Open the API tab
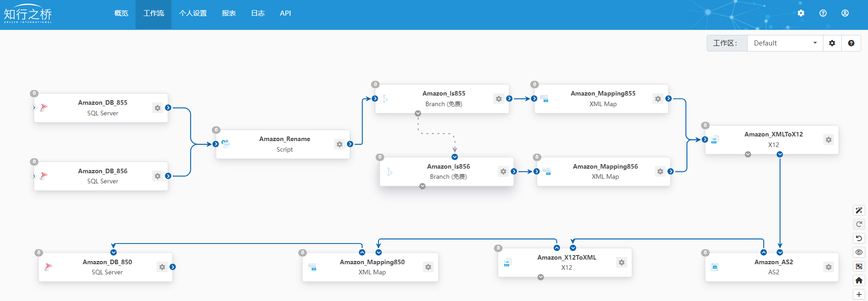868x301 pixels. pyautogui.click(x=285, y=13)
